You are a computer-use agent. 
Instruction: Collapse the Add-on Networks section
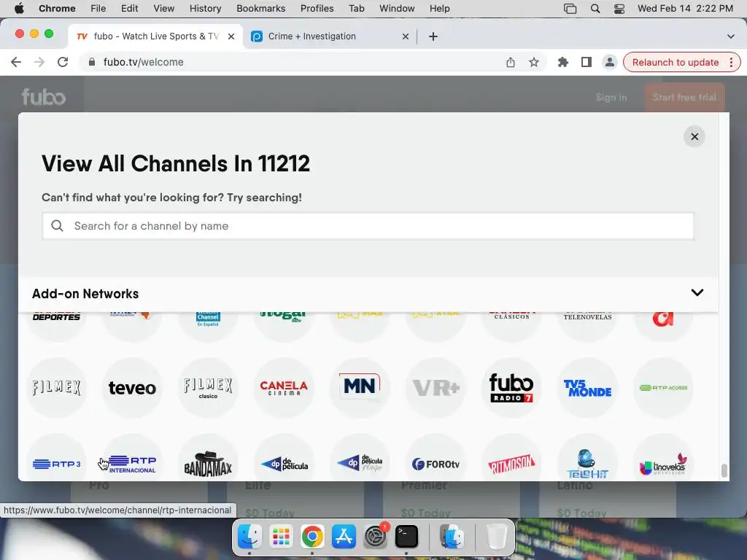click(x=697, y=293)
